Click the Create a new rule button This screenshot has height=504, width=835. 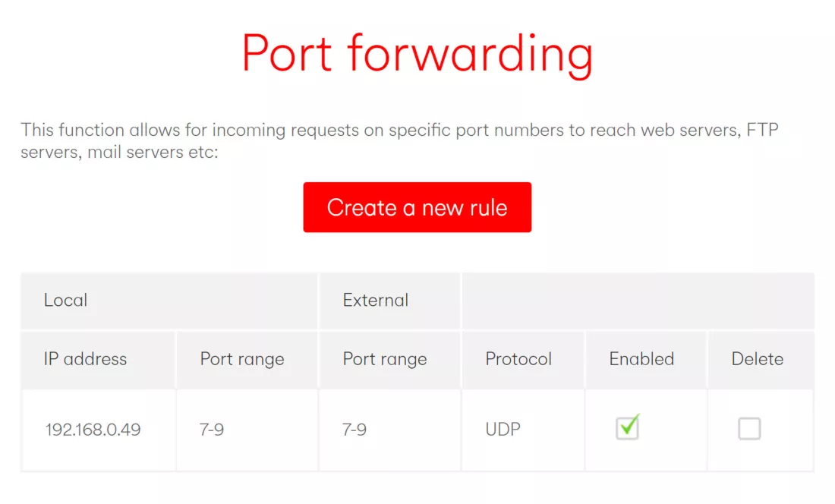tap(417, 207)
